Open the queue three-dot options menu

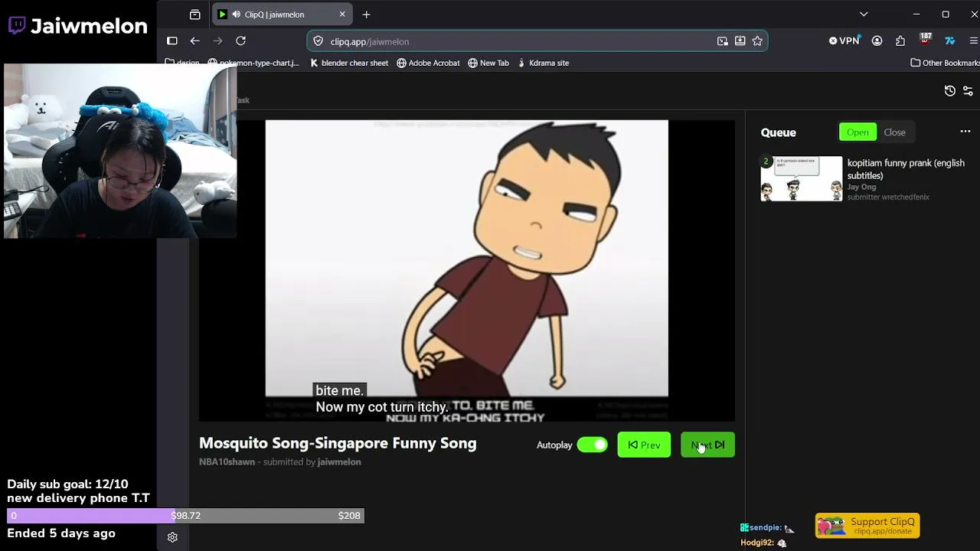click(965, 132)
